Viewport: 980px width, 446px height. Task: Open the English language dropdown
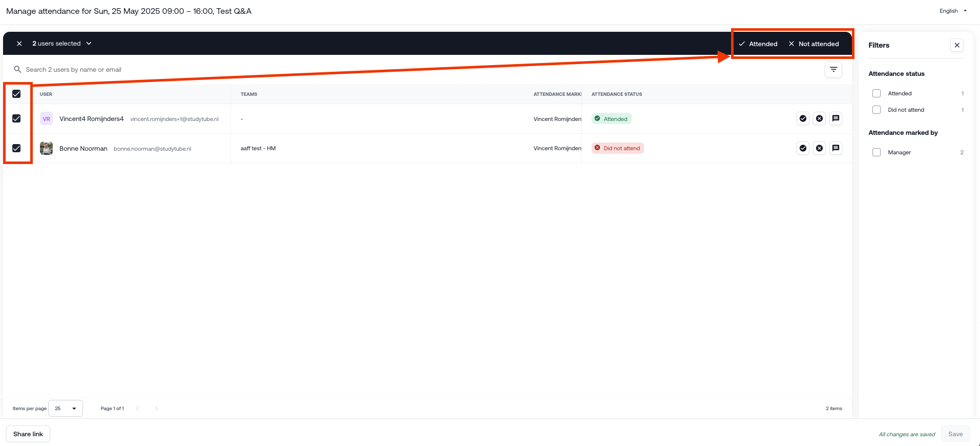[x=953, y=11]
